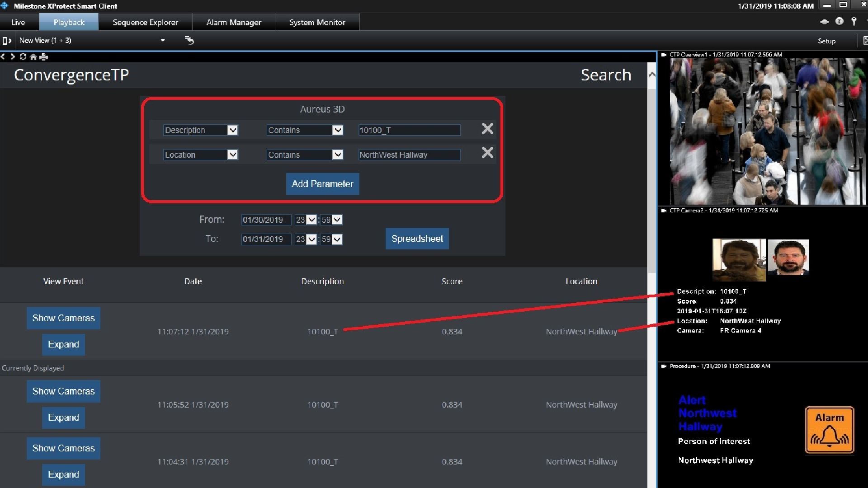Toggle the side panel icon at top left
Viewport: 868px width, 488px height.
pos(7,41)
